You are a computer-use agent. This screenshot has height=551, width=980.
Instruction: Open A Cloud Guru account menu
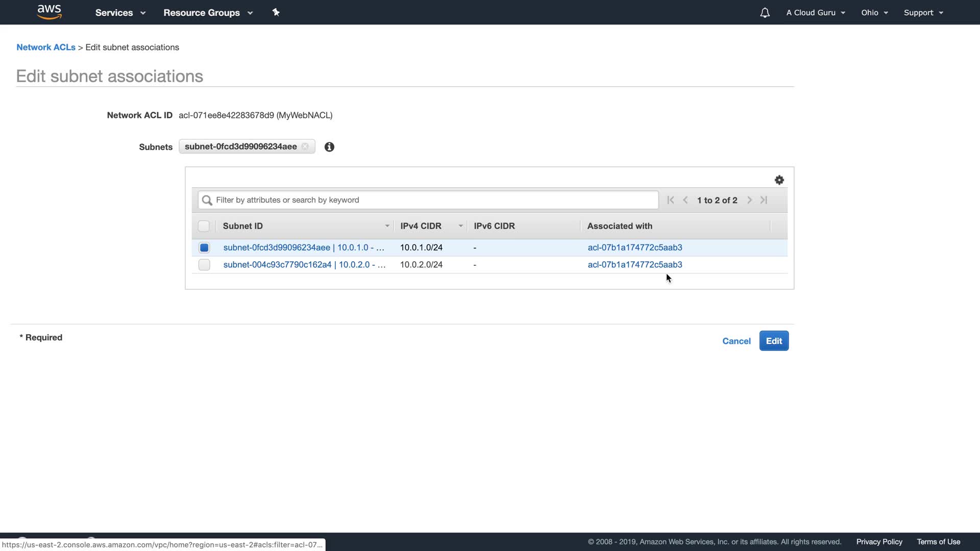pyautogui.click(x=815, y=13)
